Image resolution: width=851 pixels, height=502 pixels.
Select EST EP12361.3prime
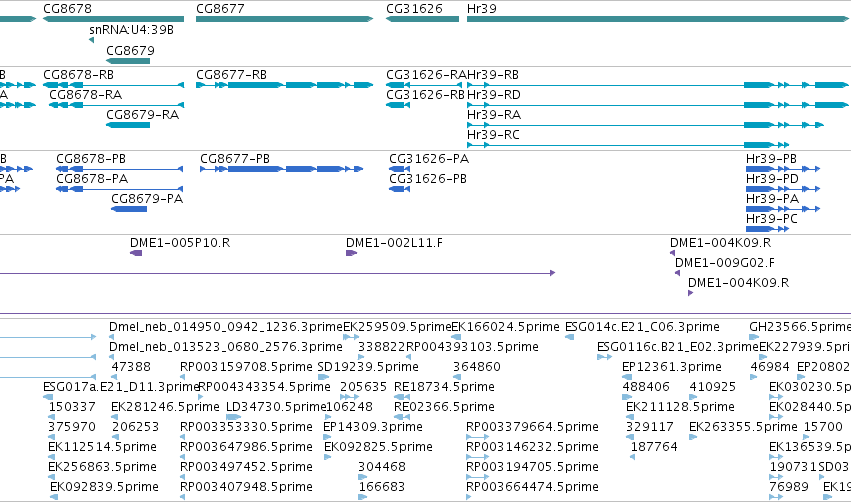[x=671, y=367]
